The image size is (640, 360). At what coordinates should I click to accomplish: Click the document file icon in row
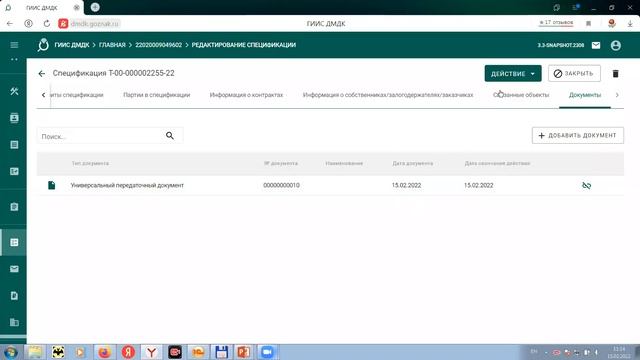pos(51,185)
